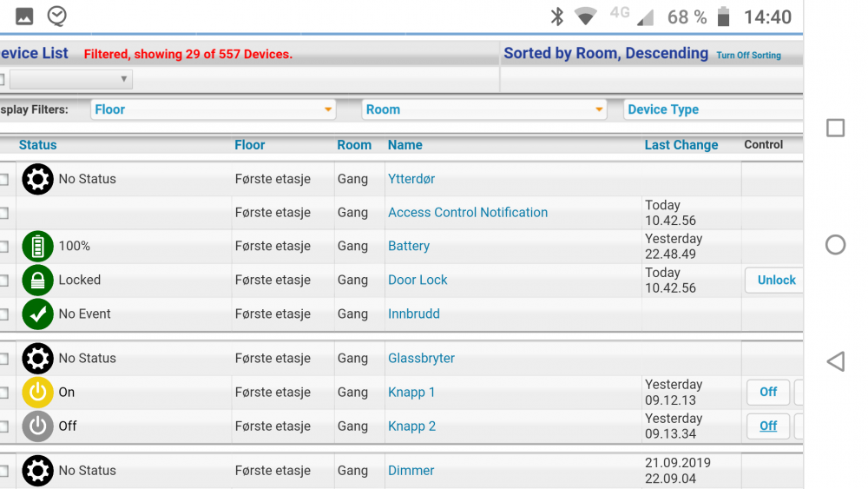
Task: Expand the Room filter dropdown
Action: coord(483,109)
